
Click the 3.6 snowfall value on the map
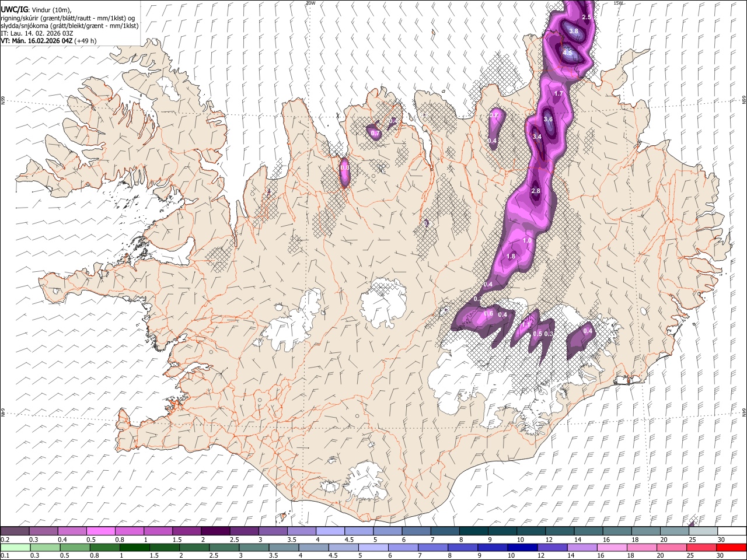click(x=547, y=119)
